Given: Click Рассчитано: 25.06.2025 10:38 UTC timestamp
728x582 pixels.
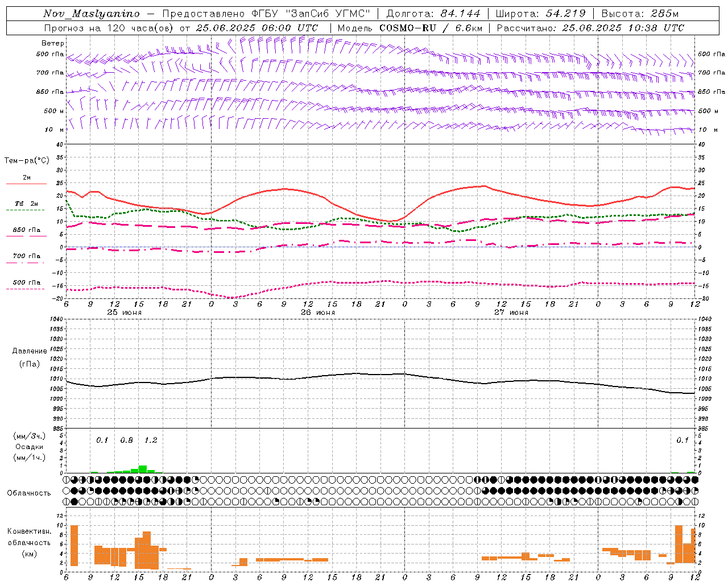Looking at the screenshot, I should point(590,28).
